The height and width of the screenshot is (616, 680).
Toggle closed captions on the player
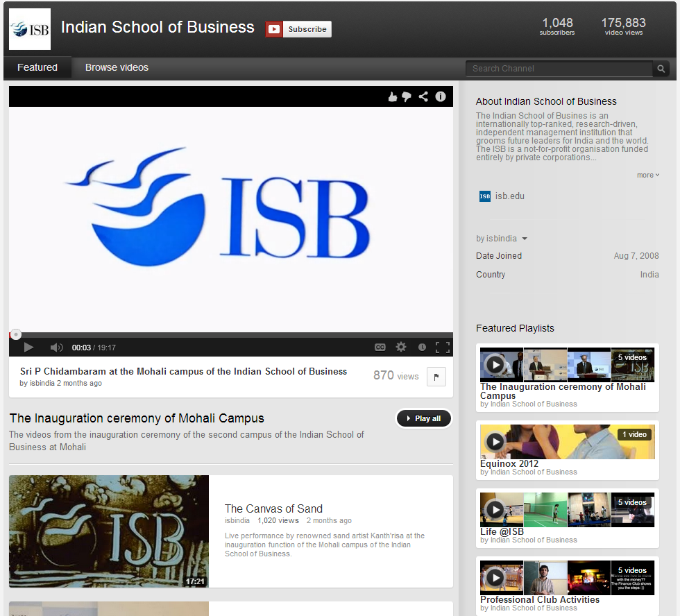click(x=380, y=347)
